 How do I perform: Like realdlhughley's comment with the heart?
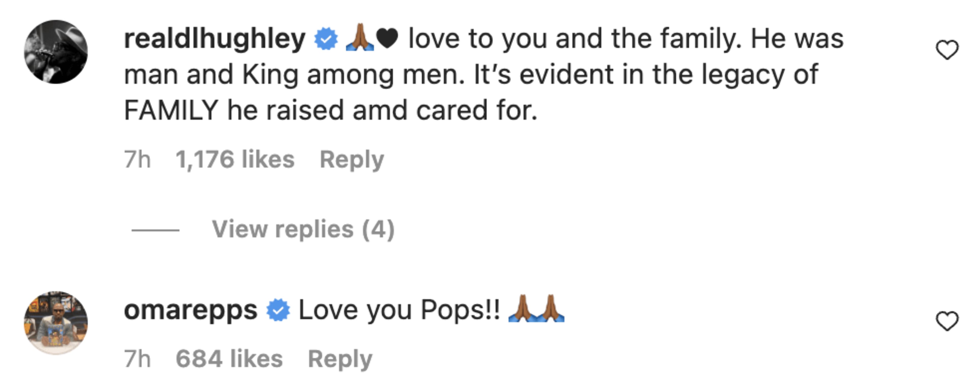[x=947, y=50]
